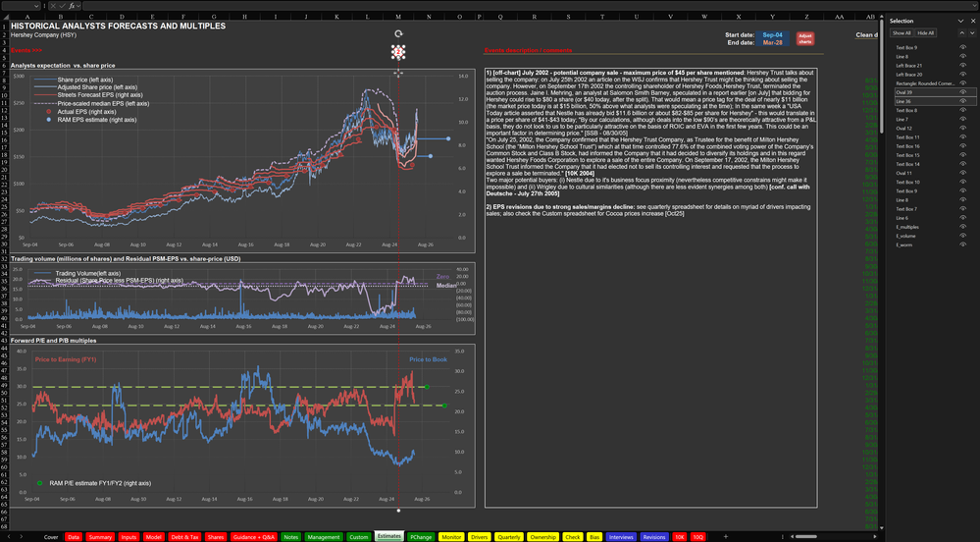Hide the E_multiples chart
Screen dimensions: 980x542
962,227
